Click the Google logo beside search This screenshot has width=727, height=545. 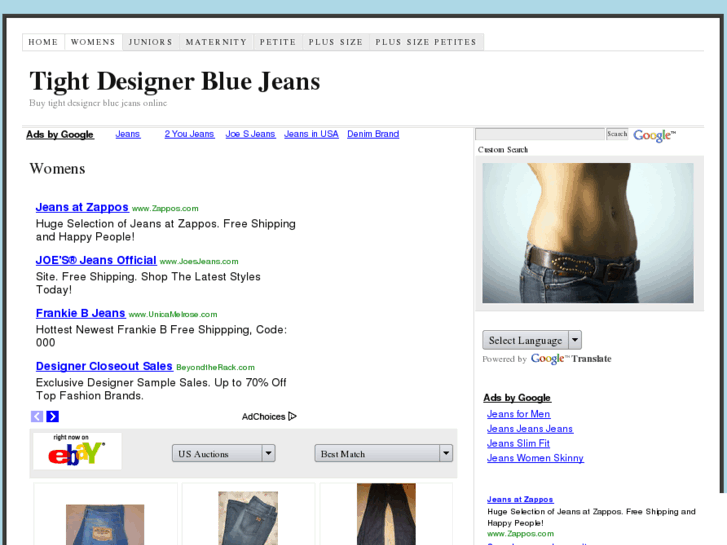point(655,135)
